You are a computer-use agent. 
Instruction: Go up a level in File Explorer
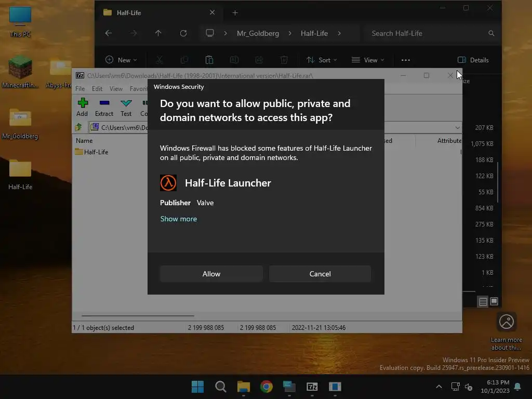click(x=158, y=33)
